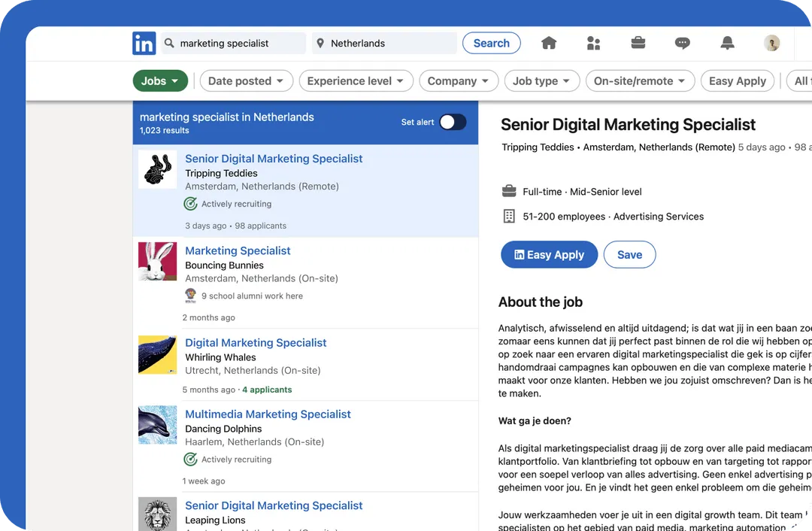
Task: Open My Network people icon
Action: point(593,43)
